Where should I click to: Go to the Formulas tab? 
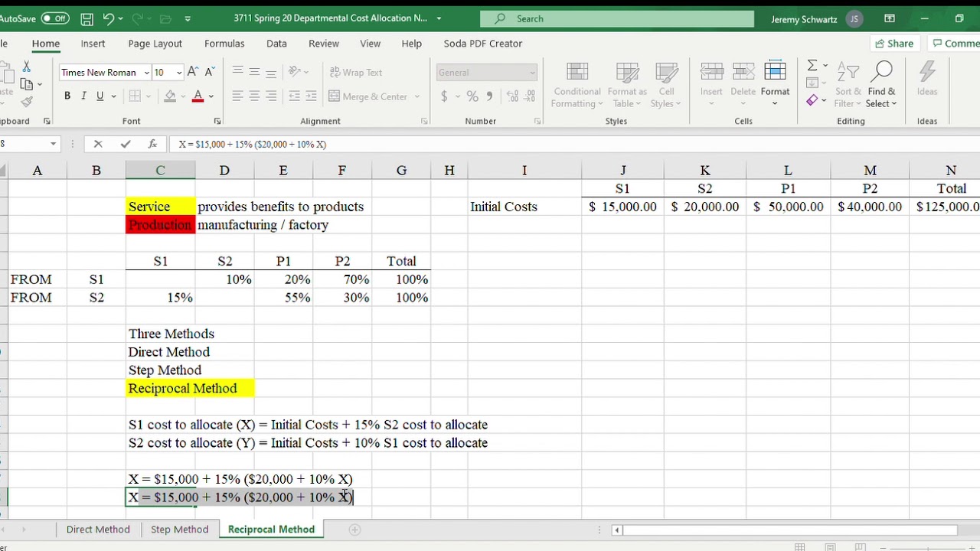click(x=224, y=44)
